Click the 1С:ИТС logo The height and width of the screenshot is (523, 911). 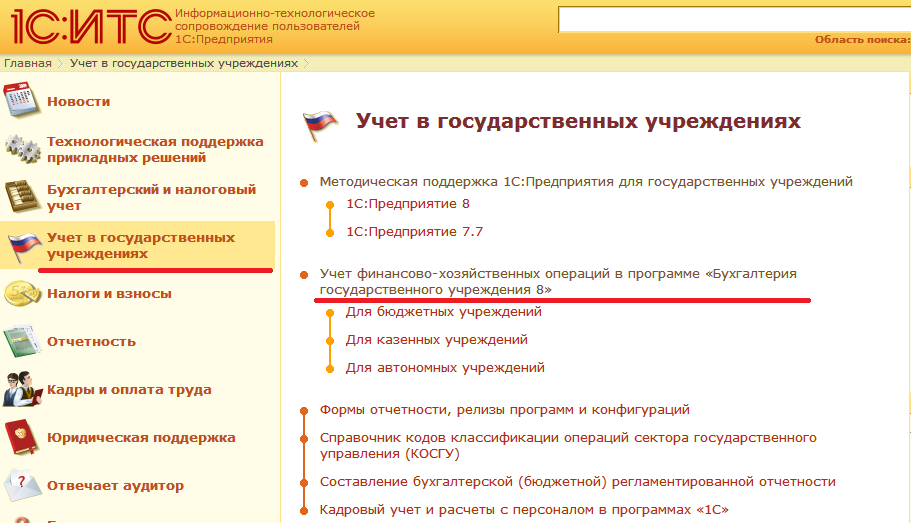pos(91,27)
